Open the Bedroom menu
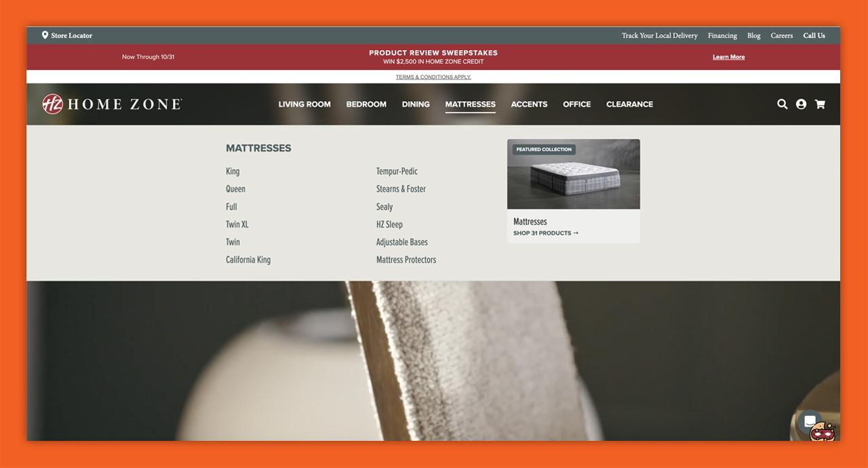Screen dimensions: 868x468 pyautogui.click(x=366, y=104)
